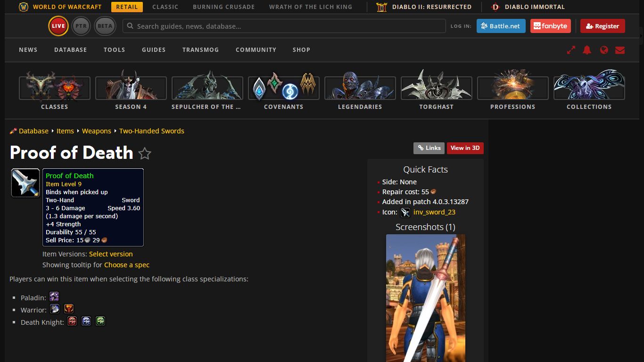This screenshot has width=644, height=362.
Task: Click the Links button
Action: tap(429, 148)
